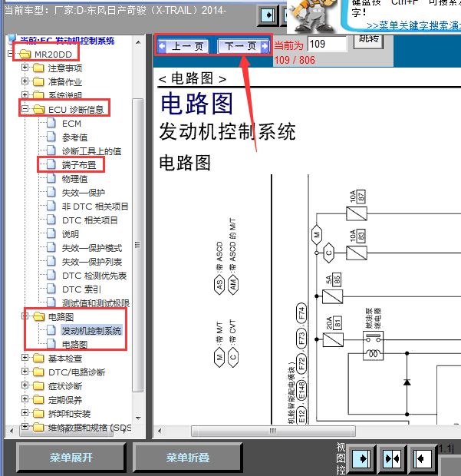This screenshot has width=461, height=476.
Task: Expand the 症状诊断 folder
Action: (25, 385)
